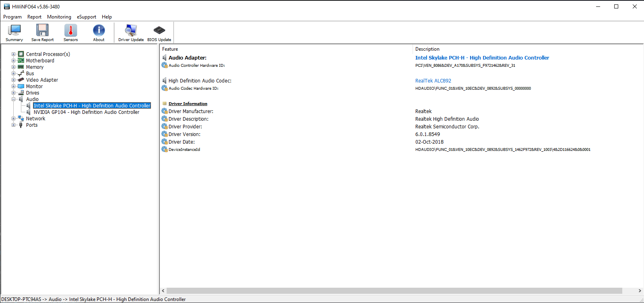
Task: Click the scrollbar left arrow
Action: [x=163, y=291]
